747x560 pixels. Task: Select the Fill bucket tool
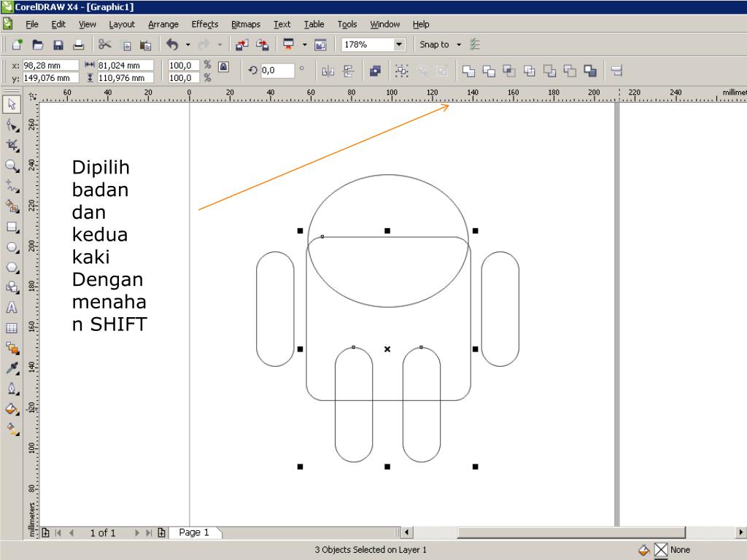[12, 409]
